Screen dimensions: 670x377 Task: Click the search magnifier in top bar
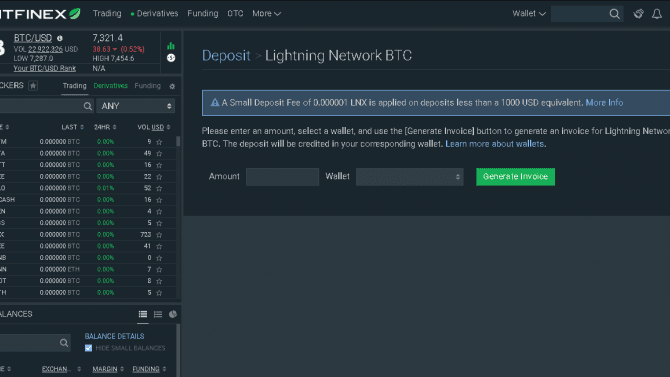(614, 14)
